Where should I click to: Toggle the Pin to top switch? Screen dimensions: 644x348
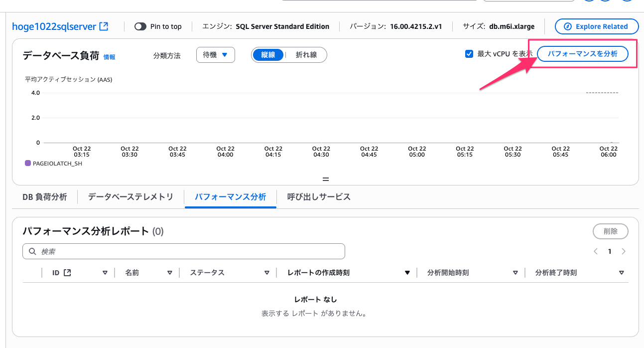[140, 26]
